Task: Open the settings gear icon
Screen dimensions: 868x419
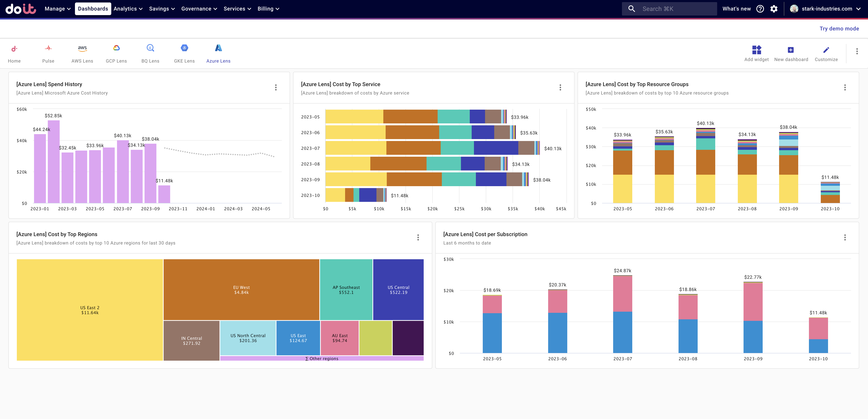Action: click(x=774, y=9)
